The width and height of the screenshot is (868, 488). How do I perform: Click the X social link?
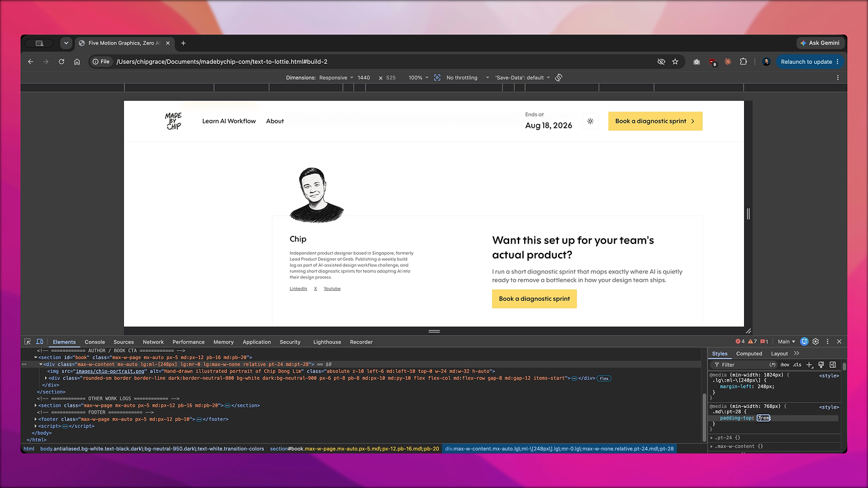coord(316,288)
